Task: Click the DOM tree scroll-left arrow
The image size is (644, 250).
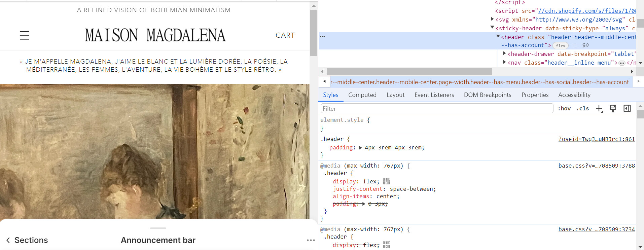Action: tap(323, 71)
